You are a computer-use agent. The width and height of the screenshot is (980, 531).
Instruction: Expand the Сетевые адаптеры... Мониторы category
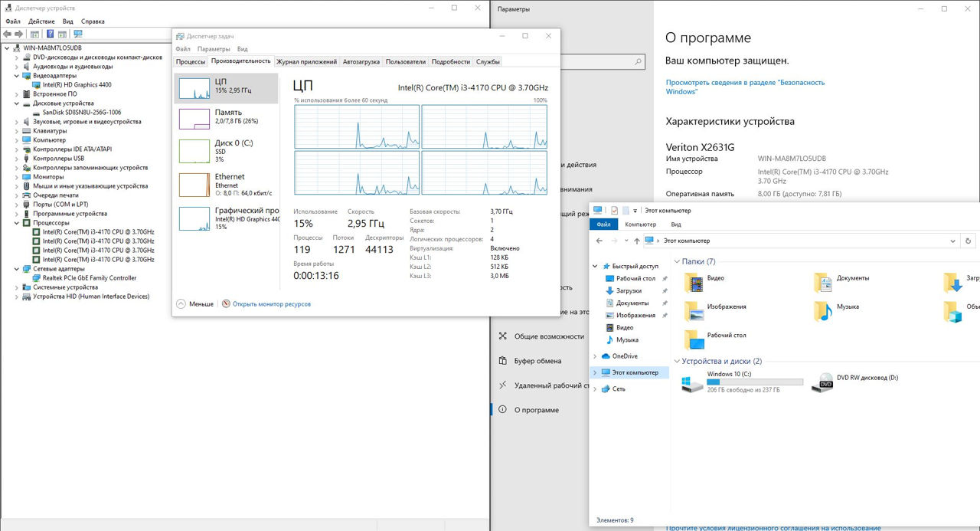click(x=18, y=177)
